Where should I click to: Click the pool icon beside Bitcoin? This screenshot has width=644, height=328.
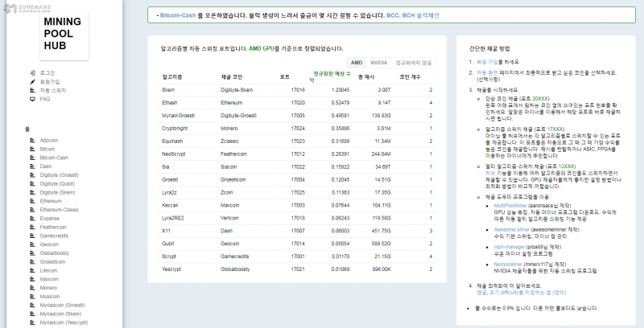(33, 149)
